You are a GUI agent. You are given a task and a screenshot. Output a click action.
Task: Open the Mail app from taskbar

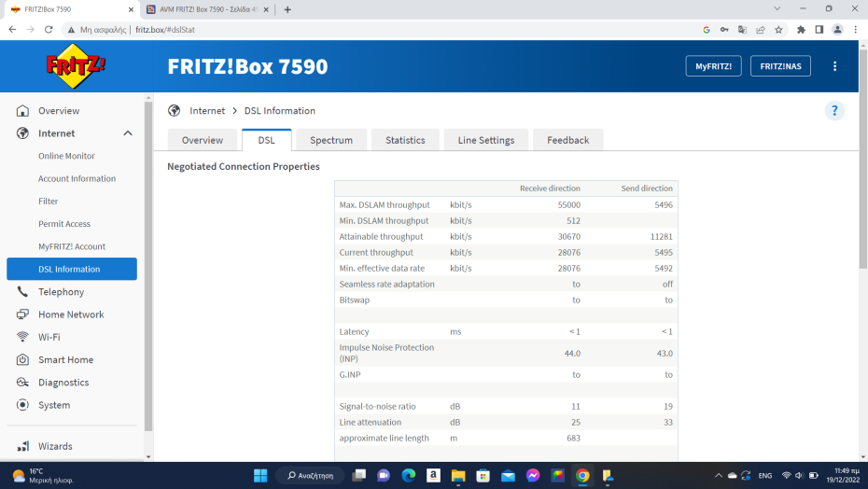[x=508, y=476]
